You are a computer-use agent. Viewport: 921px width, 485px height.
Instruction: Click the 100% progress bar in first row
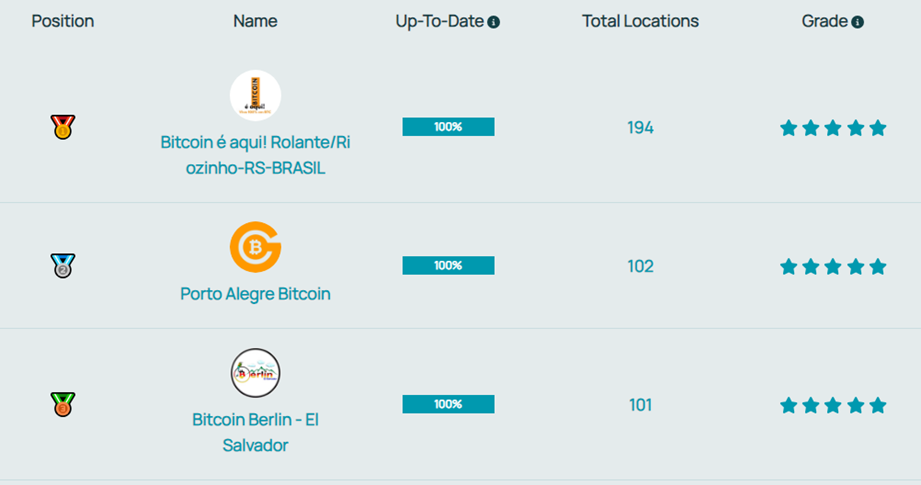pos(448,127)
